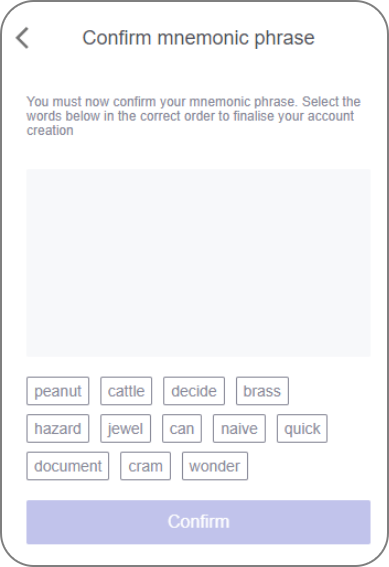Click the Confirm button
The image size is (389, 567).
coord(198,522)
